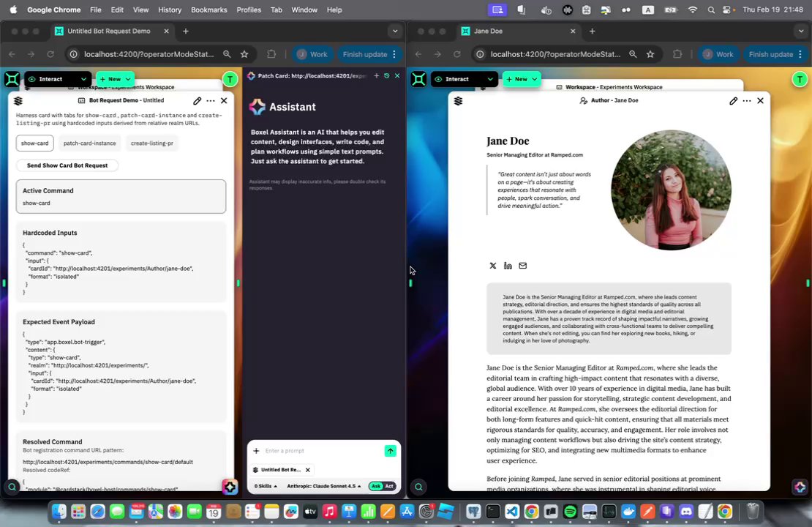Viewport: 812px width, 527px height.
Task: Open past sessions history icon in assistant panel
Action: [x=387, y=75]
